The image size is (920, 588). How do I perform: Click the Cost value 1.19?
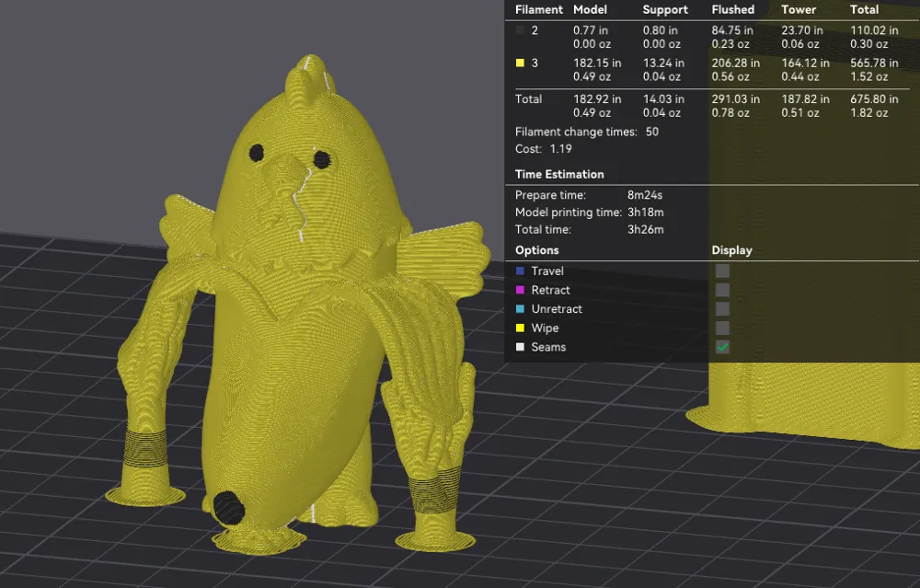point(560,149)
